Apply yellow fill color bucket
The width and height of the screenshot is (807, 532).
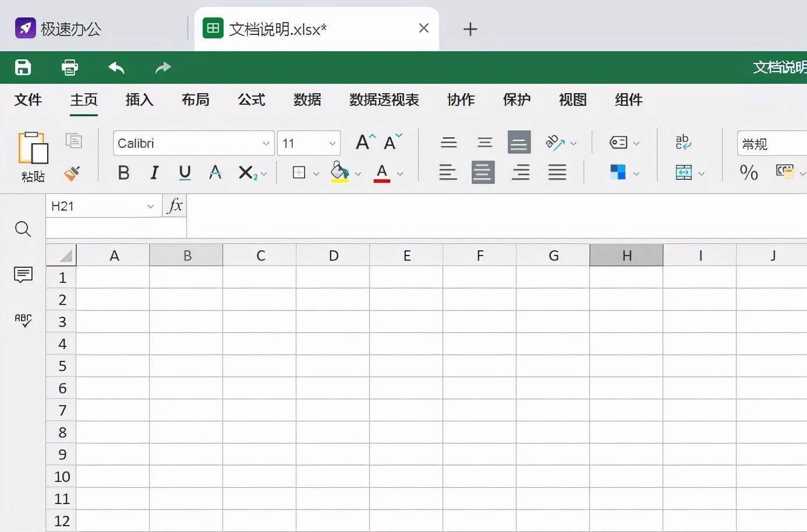pos(339,172)
